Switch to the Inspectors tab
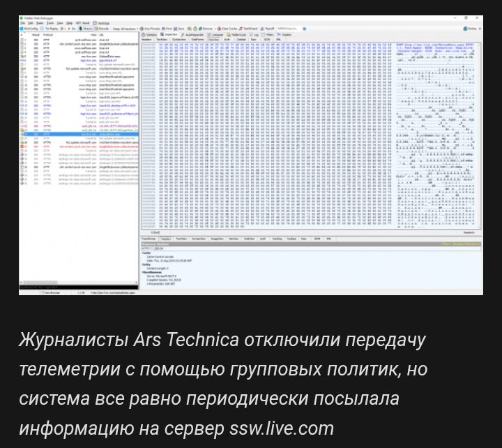Viewport: 502px width, 448px height. pos(169,35)
